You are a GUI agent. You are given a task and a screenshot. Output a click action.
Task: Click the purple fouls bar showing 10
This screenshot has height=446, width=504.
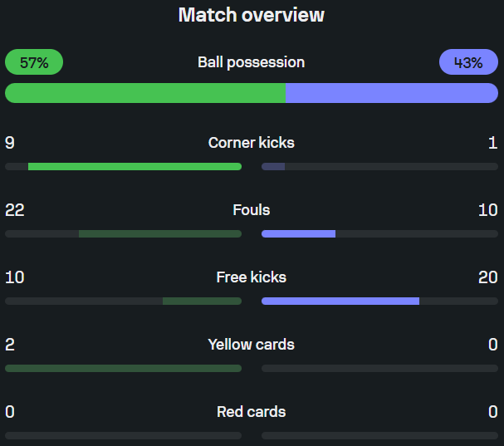[x=299, y=233]
